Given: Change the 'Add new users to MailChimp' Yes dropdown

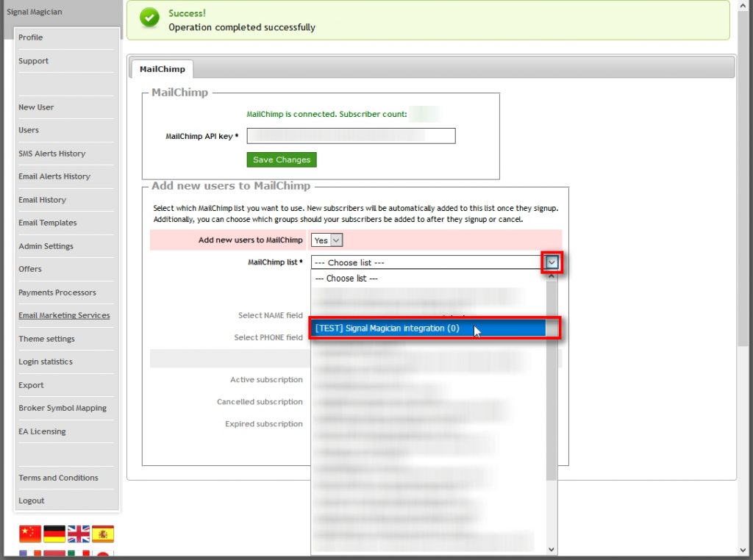Looking at the screenshot, I should [x=327, y=240].
